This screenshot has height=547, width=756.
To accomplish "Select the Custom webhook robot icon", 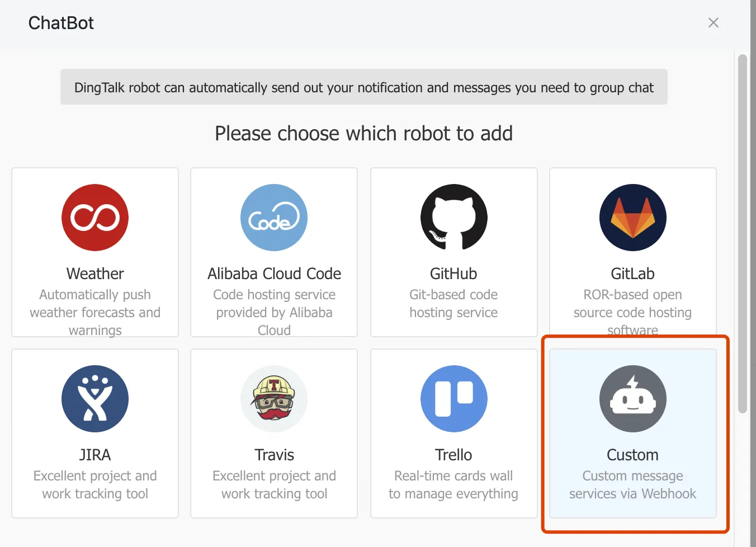I will [x=632, y=399].
